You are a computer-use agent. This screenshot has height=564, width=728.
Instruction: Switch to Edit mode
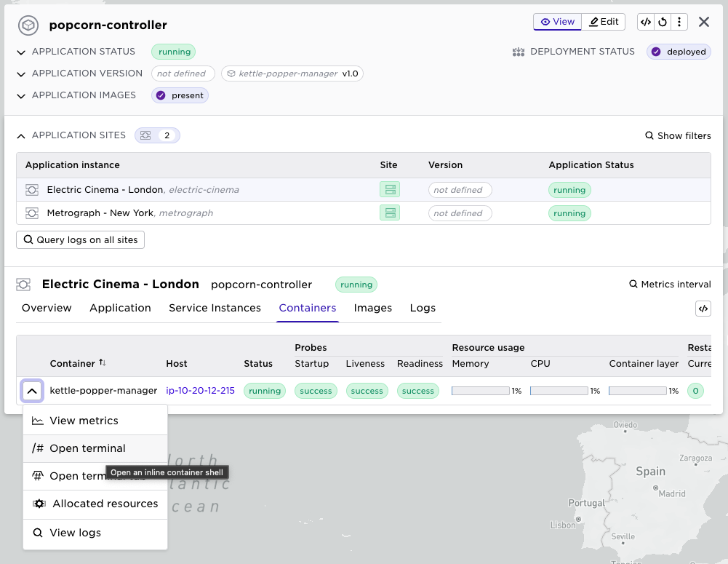(x=604, y=22)
